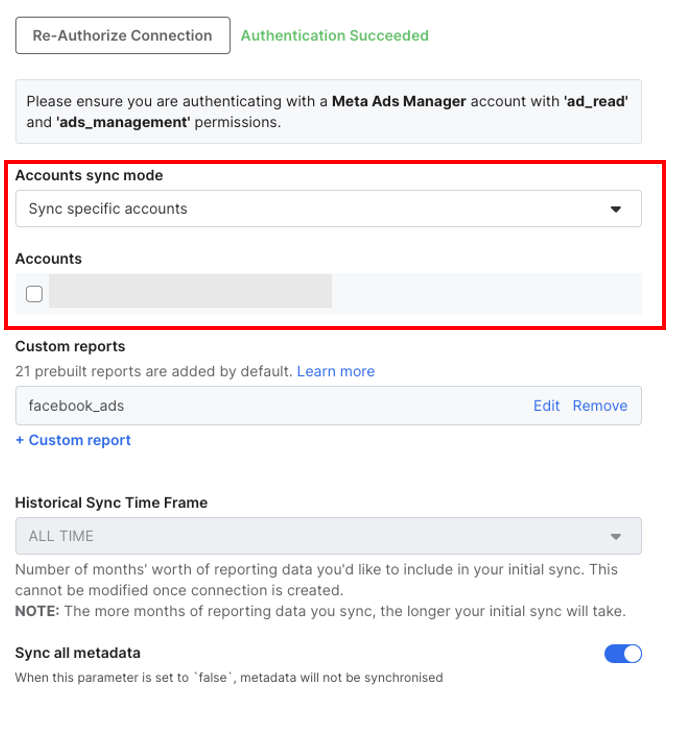Click the arrow icon on the ALL TIME dropdown
This screenshot has width=674, height=734.
pyautogui.click(x=616, y=536)
